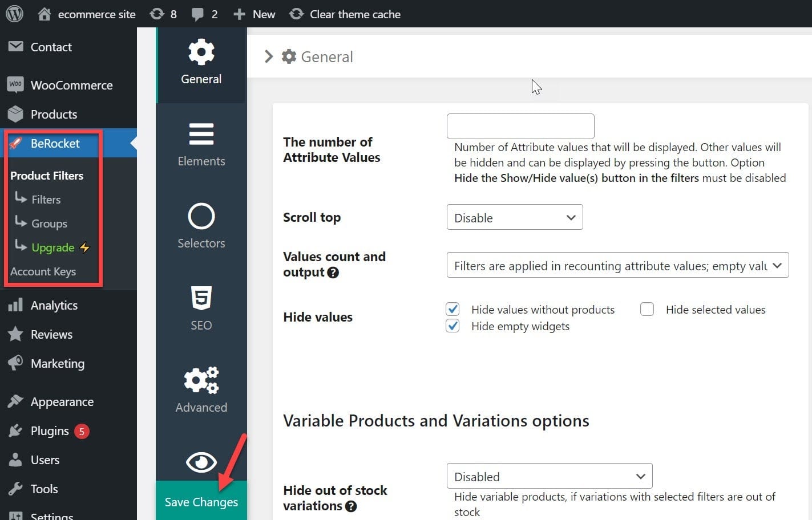Image resolution: width=812 pixels, height=520 pixels.
Task: Click the number of Attribute Values input field
Action: tap(520, 126)
